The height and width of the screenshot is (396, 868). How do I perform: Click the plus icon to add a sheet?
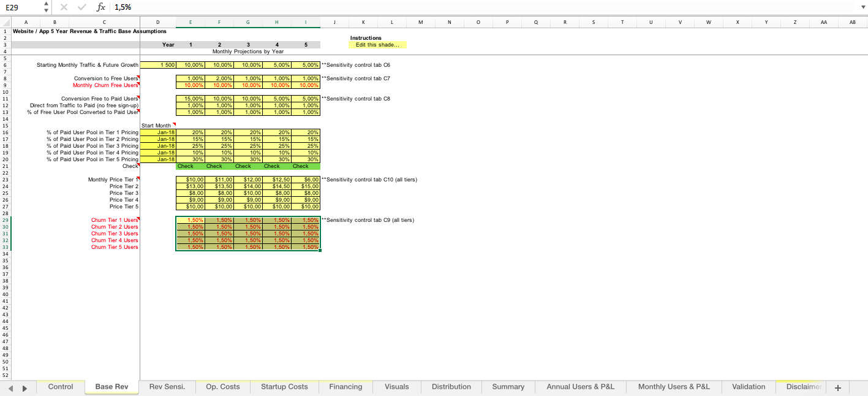click(x=837, y=387)
